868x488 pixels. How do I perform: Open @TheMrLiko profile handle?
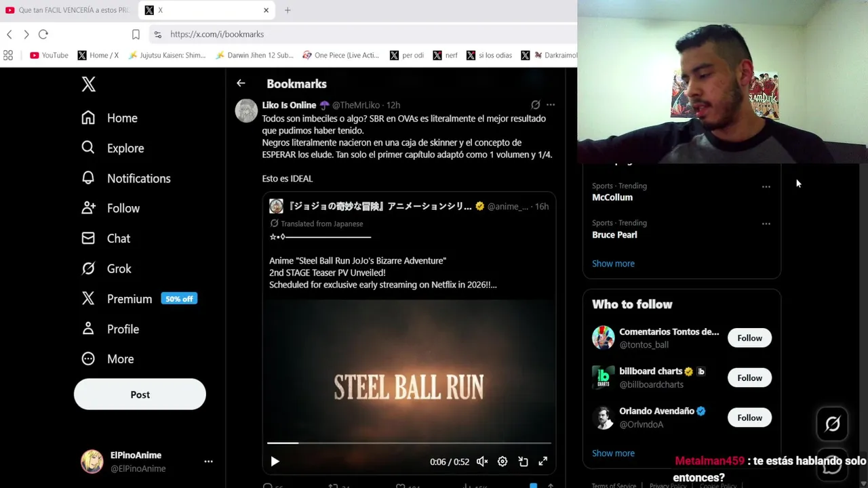(x=356, y=105)
